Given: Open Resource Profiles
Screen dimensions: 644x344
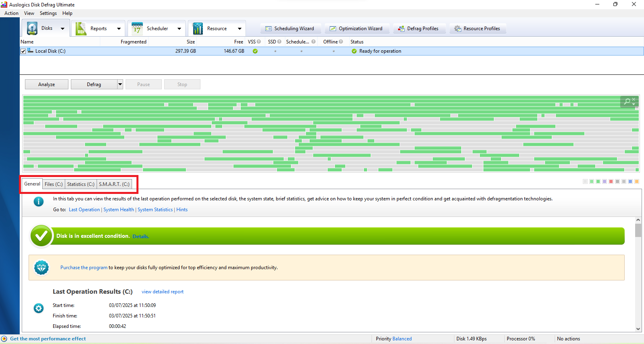Looking at the screenshot, I should click(478, 29).
